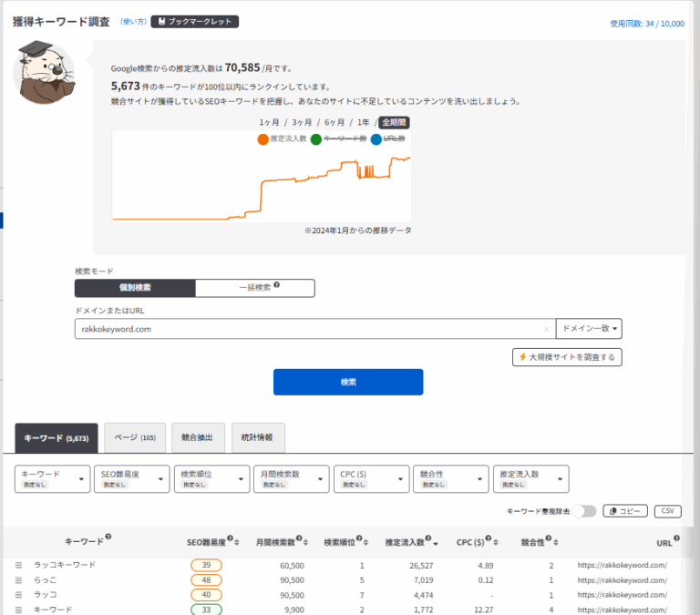Click SEO difficulty badge 40
Viewport: 700px width, 615px height.
pos(206,595)
